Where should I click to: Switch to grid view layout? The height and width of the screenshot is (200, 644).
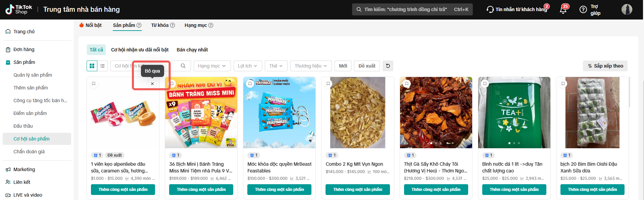[92, 66]
